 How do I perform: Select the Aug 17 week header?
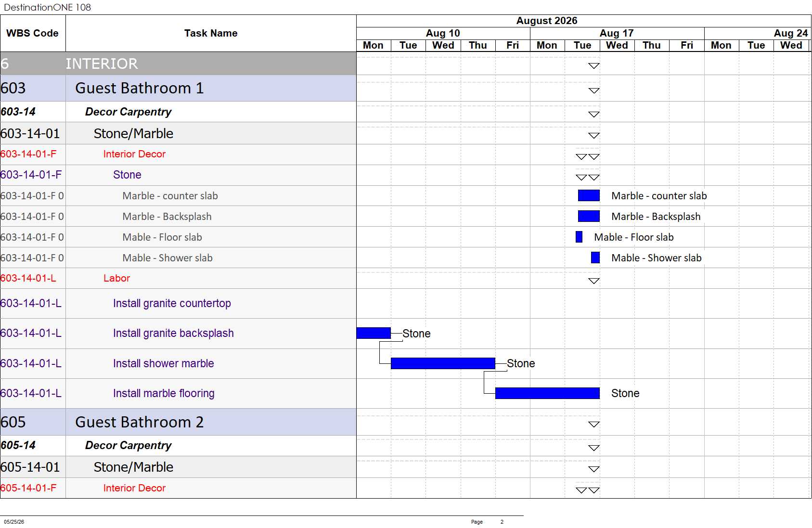tap(617, 33)
